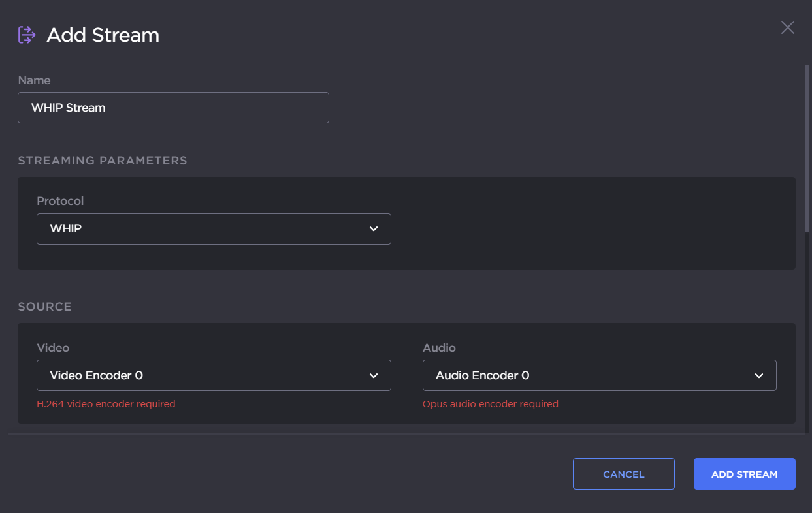This screenshot has width=812, height=513.
Task: Confirm with the blue Add Stream button
Action: (x=744, y=474)
